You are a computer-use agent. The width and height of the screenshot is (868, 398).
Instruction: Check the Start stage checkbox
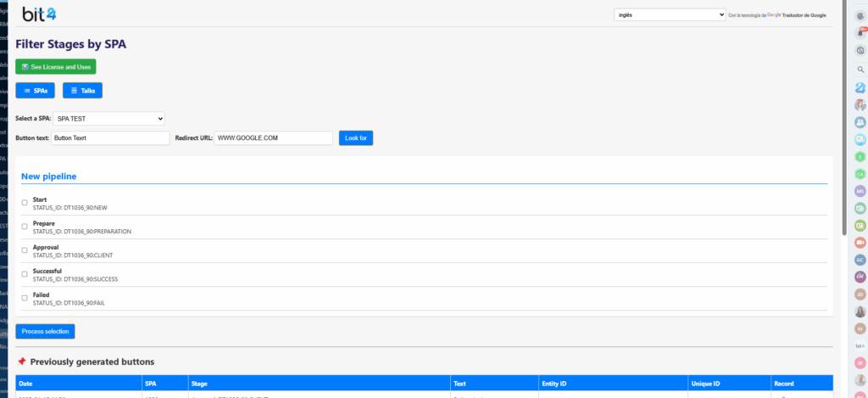tap(25, 203)
